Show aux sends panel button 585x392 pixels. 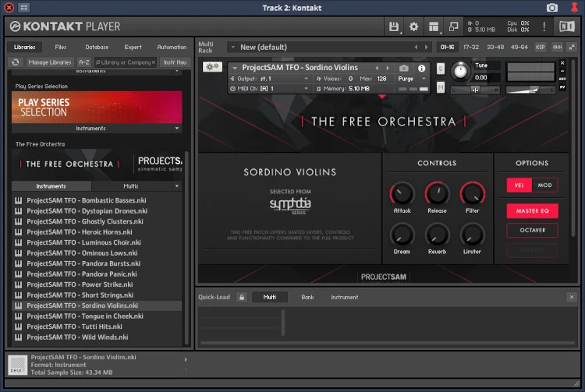click(557, 47)
